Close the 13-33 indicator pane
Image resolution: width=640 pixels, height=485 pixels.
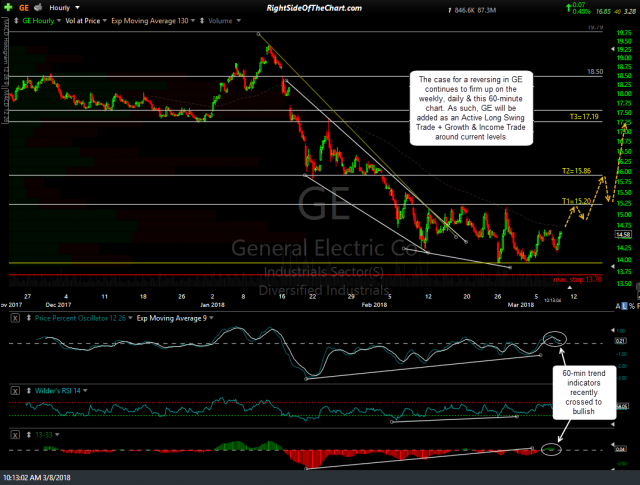pyautogui.click(x=15, y=435)
